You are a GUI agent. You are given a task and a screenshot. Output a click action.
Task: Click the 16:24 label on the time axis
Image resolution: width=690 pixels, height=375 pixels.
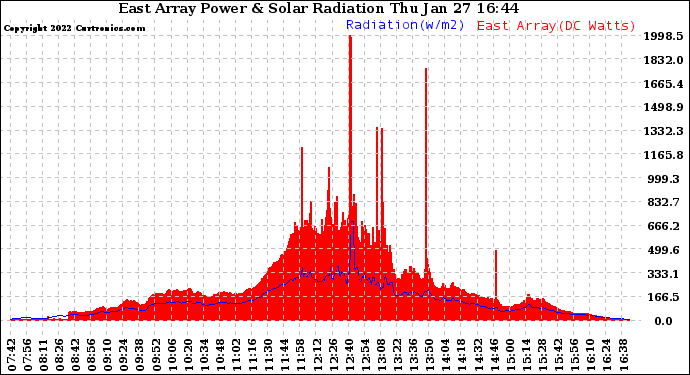click(x=606, y=355)
